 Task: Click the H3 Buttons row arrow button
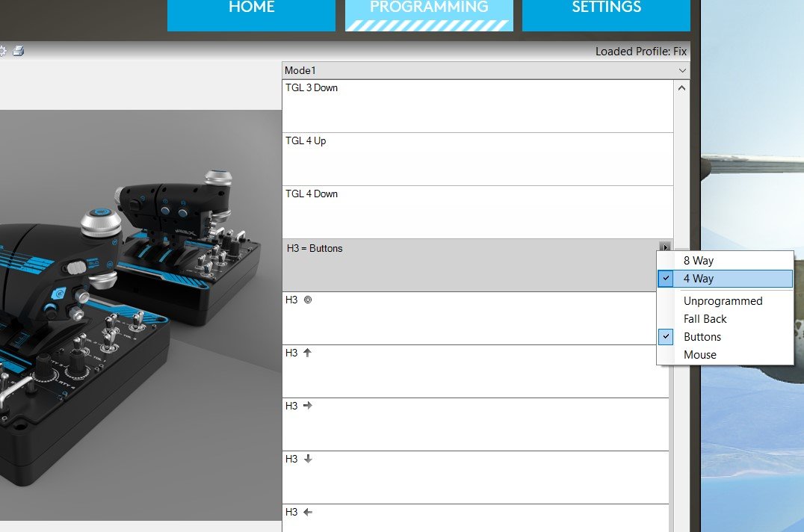point(665,247)
